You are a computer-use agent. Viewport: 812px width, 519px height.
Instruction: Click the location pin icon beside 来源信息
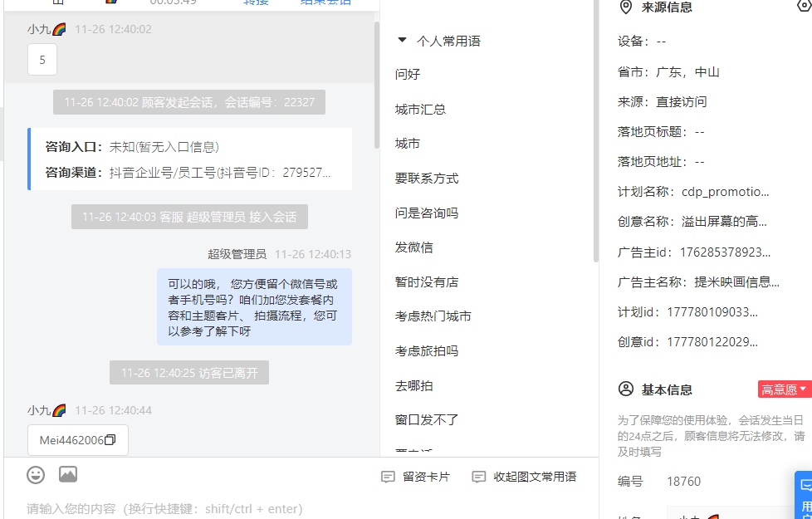(x=626, y=7)
